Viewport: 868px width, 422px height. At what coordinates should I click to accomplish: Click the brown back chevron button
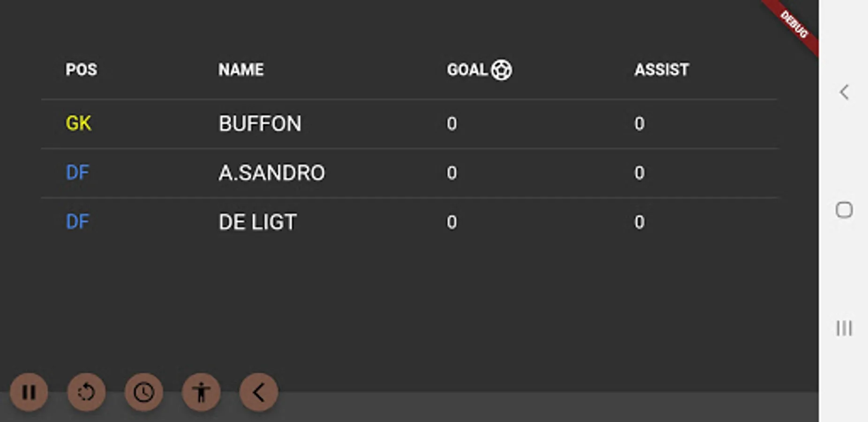[x=258, y=392]
